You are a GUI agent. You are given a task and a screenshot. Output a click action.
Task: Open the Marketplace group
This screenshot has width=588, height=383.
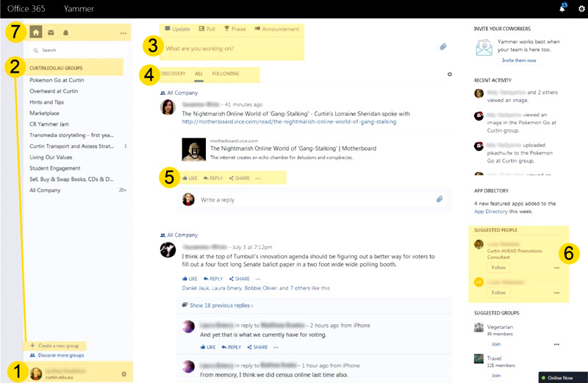(x=44, y=113)
